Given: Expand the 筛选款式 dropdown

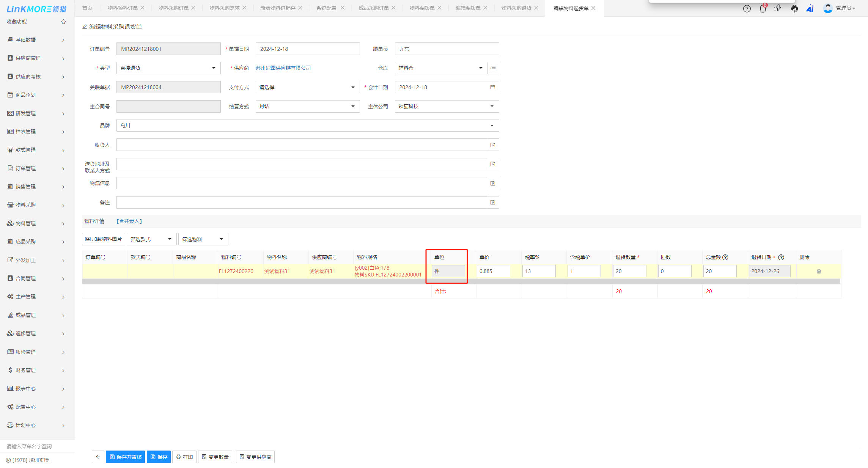Looking at the screenshot, I should [151, 239].
